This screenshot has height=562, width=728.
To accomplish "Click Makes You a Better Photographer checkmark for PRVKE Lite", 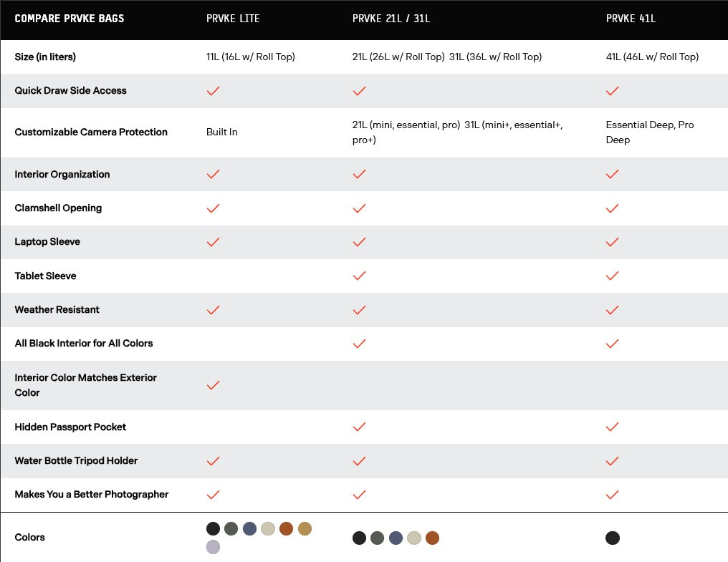I will pos(213,495).
